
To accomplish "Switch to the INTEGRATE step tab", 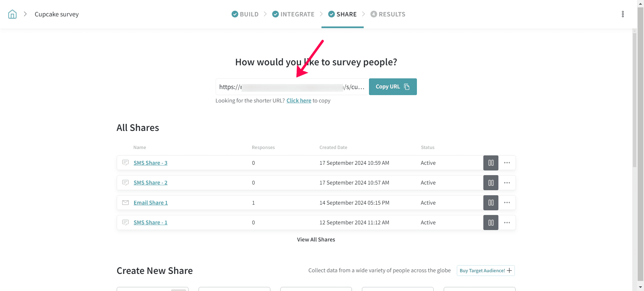I will (x=293, y=14).
